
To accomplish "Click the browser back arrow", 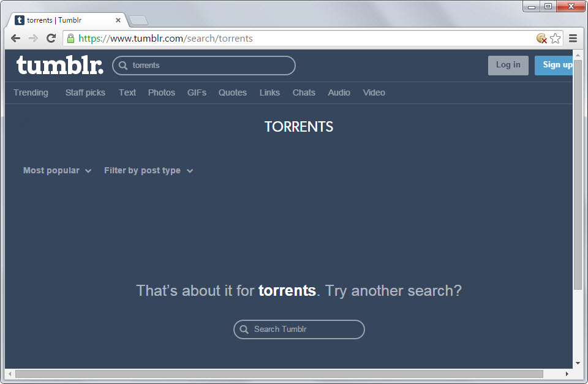I will point(15,38).
